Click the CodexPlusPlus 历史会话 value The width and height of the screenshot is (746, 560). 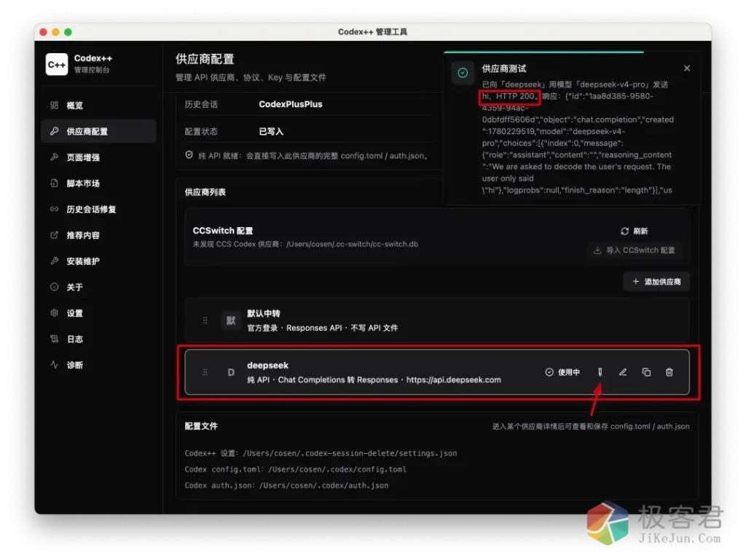(x=291, y=104)
